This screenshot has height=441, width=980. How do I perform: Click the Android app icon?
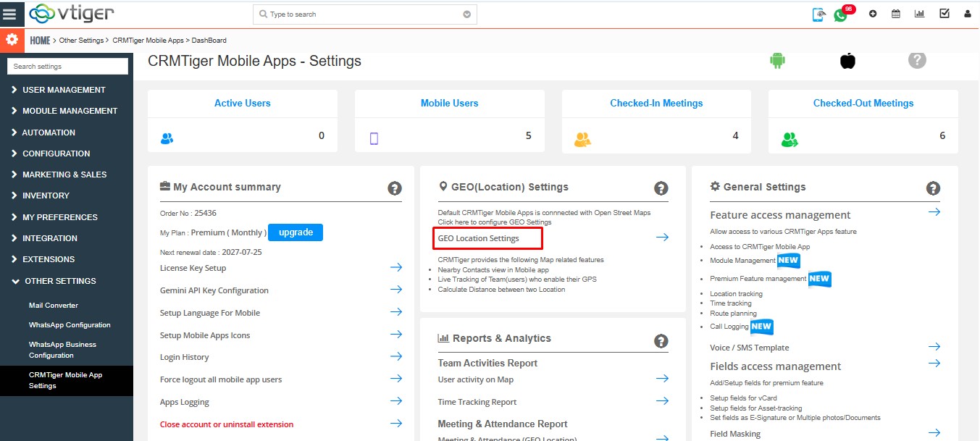coord(777,61)
